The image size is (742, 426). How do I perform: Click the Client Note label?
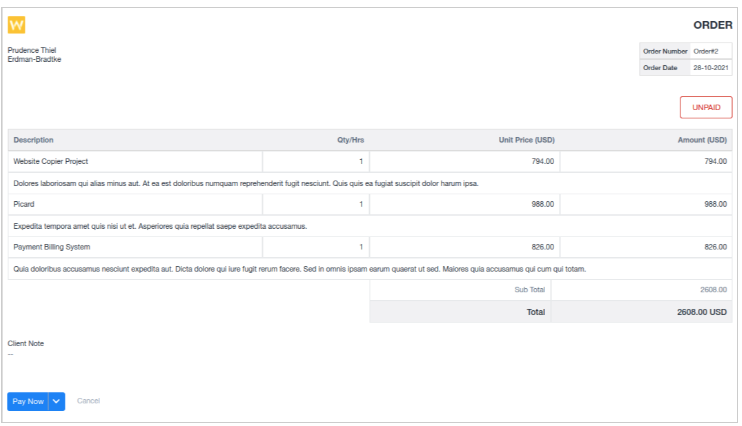click(26, 344)
